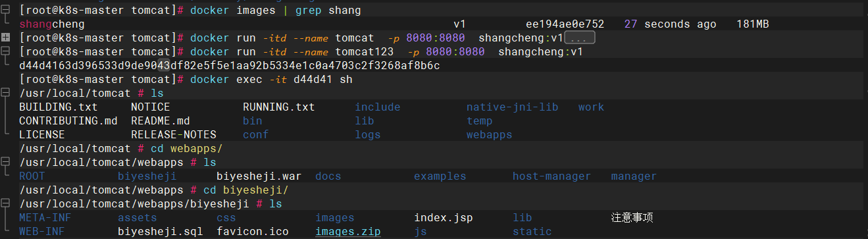Click the 'docker exec -it d44d41 sh' command
This screenshot has height=239, width=868.
270,80
